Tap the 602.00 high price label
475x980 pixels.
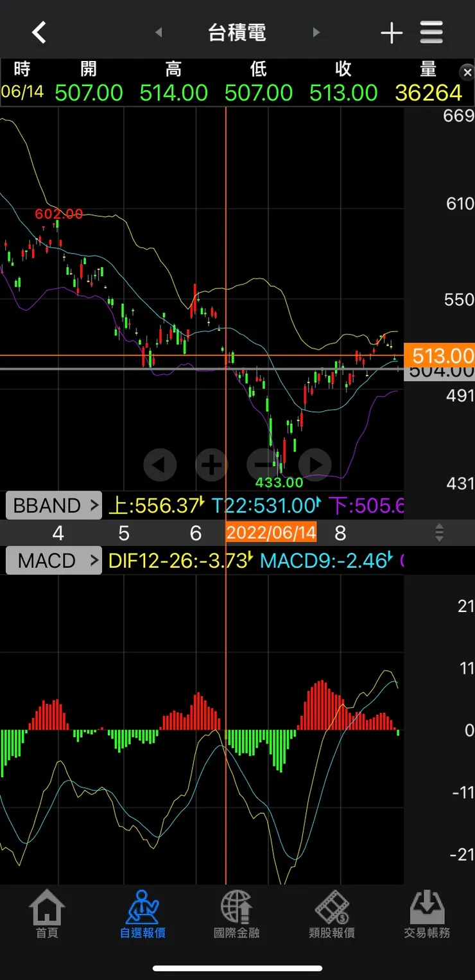pos(59,214)
